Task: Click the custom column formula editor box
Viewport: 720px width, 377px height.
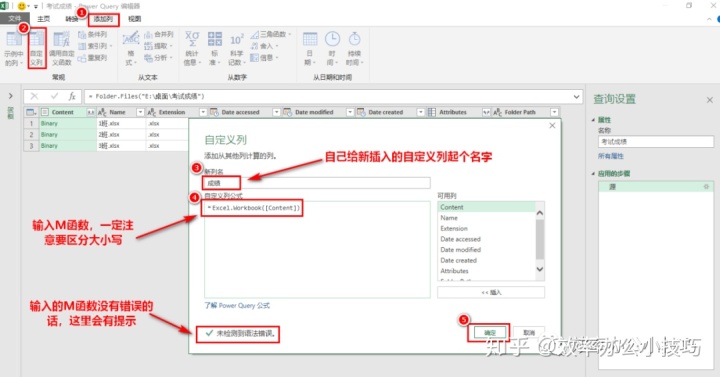Action: [317, 249]
